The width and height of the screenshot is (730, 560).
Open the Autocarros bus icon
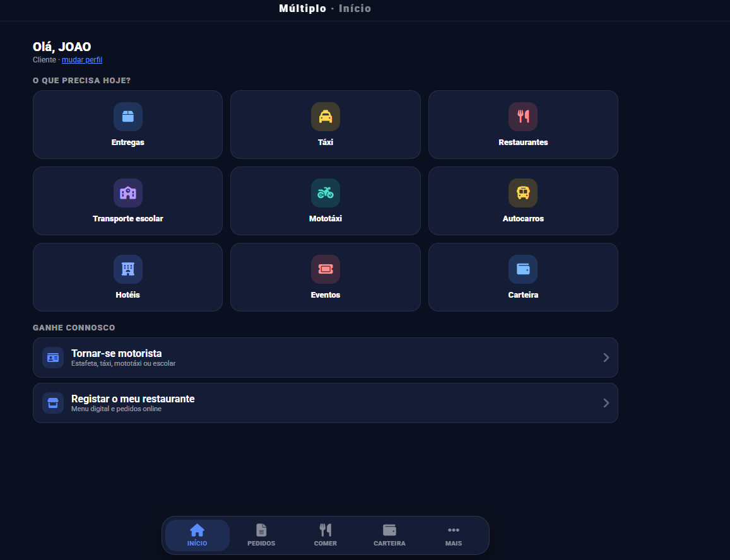point(523,193)
